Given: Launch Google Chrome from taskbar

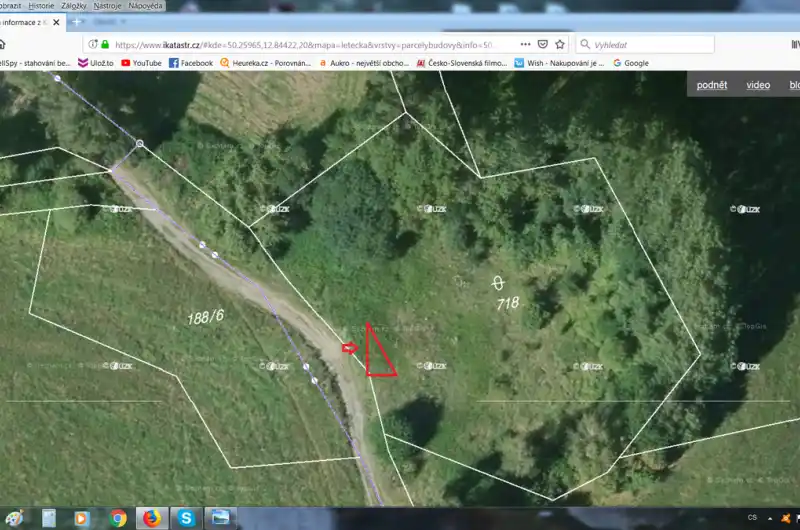Looking at the screenshot, I should tap(118, 519).
